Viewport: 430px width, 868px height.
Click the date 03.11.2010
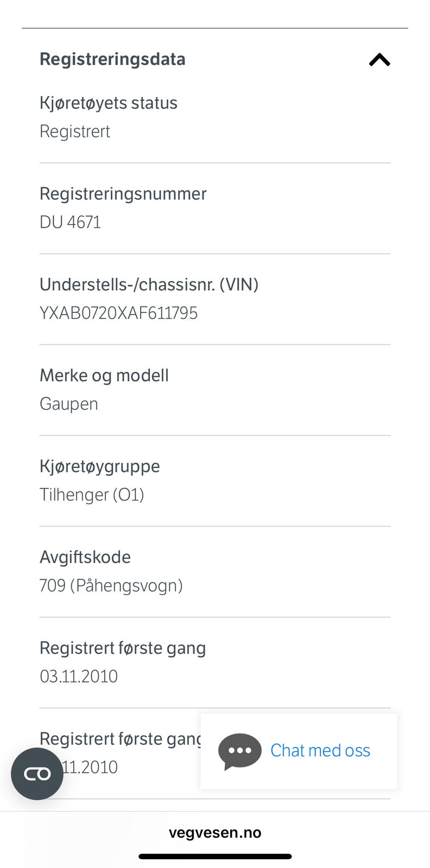click(x=79, y=676)
